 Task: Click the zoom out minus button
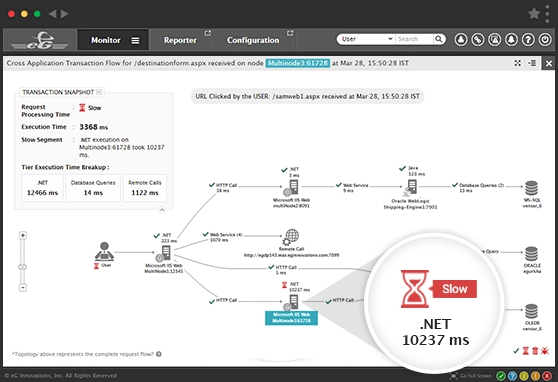(x=23, y=287)
